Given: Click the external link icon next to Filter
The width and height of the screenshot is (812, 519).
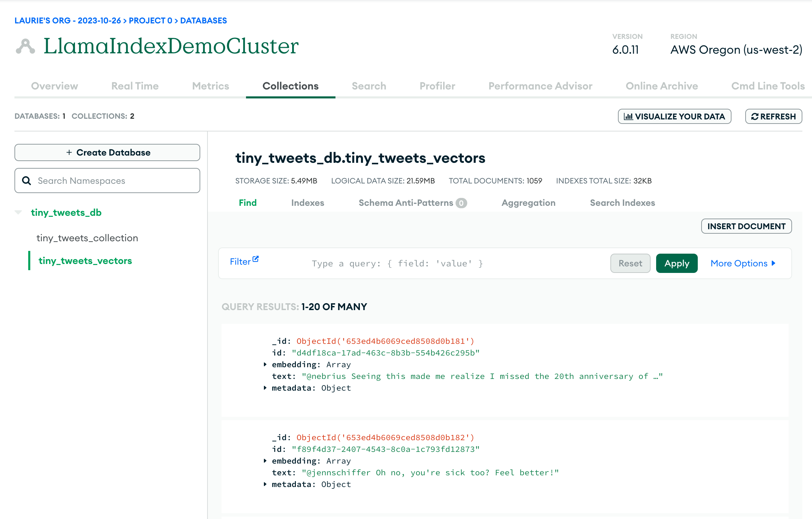Looking at the screenshot, I should (x=256, y=259).
